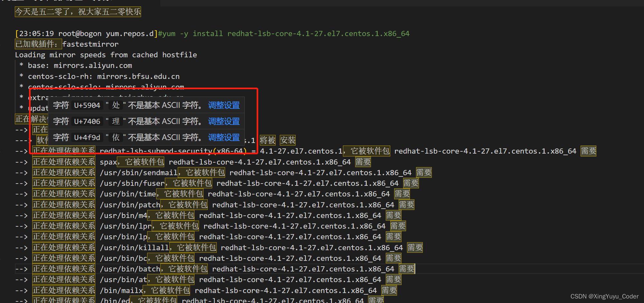Click the /usr/bin/killall dependency path
The width and height of the screenshot is (644, 303).
coord(134,248)
